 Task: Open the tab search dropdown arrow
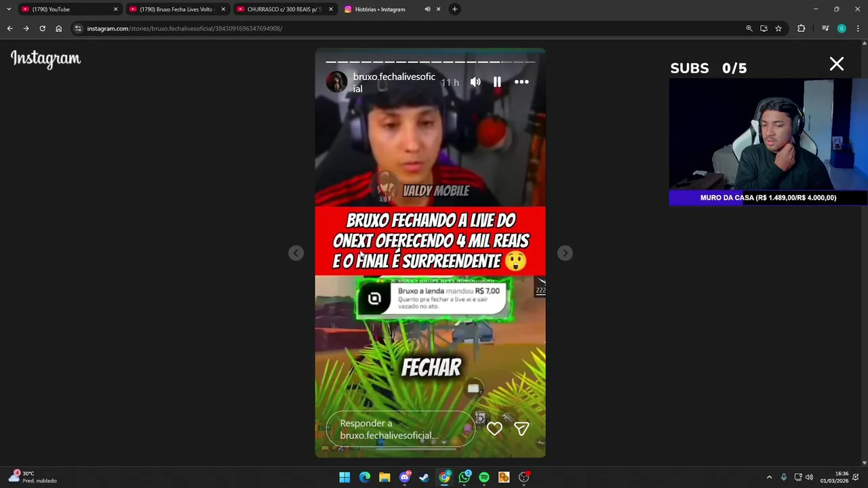(x=9, y=9)
